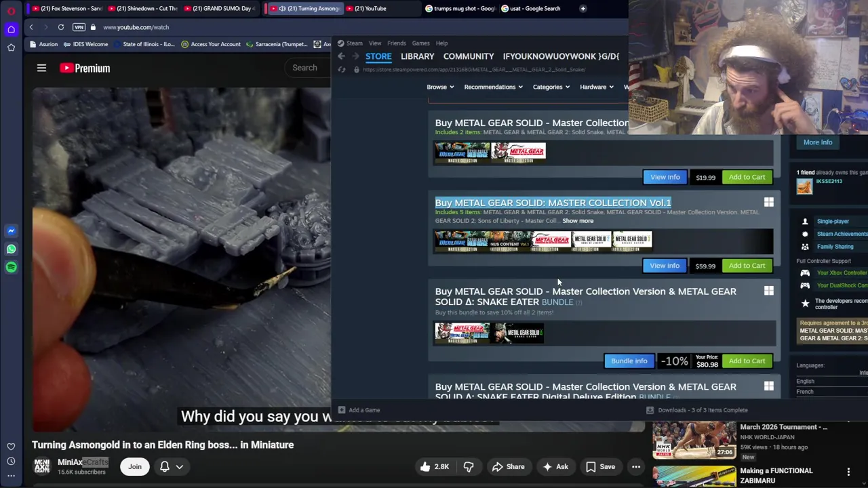
Task: Open notification bell dropdown for channel
Action: (x=171, y=466)
